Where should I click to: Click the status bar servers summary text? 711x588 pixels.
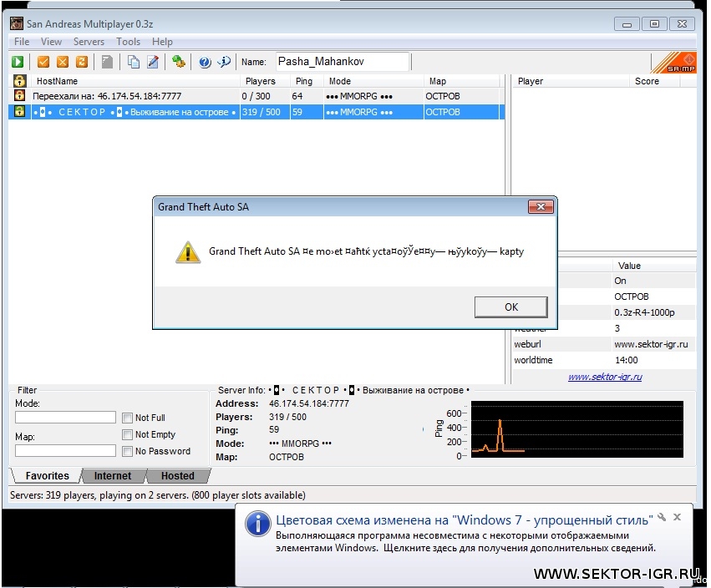pos(158,495)
